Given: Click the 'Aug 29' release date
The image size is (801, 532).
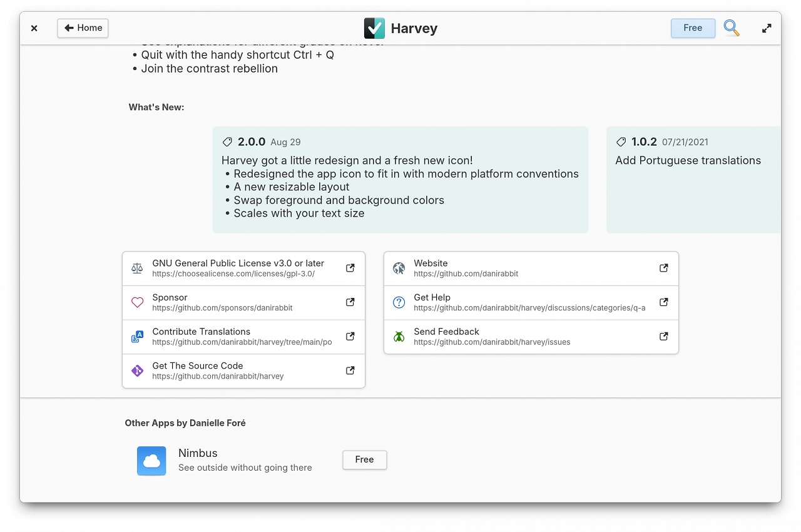Looking at the screenshot, I should 285,142.
